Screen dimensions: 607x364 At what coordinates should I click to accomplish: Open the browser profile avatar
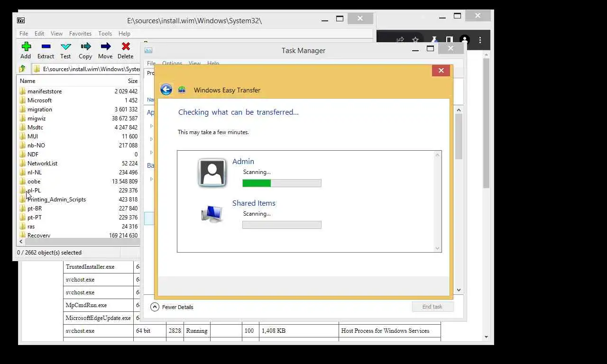465,40
